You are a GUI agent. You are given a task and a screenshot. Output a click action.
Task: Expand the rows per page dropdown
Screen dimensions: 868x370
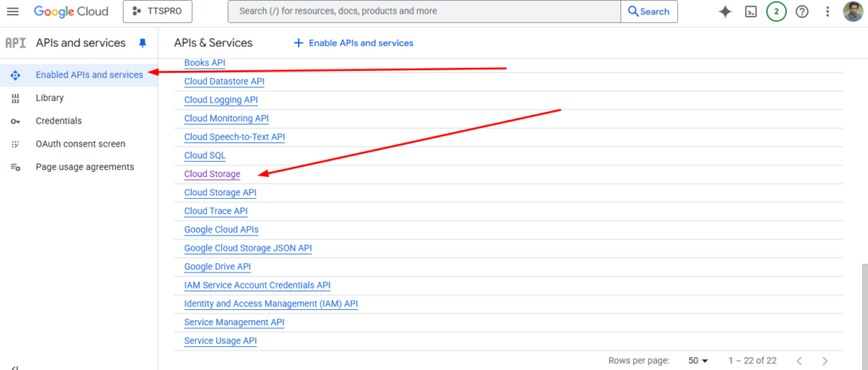[698, 361]
